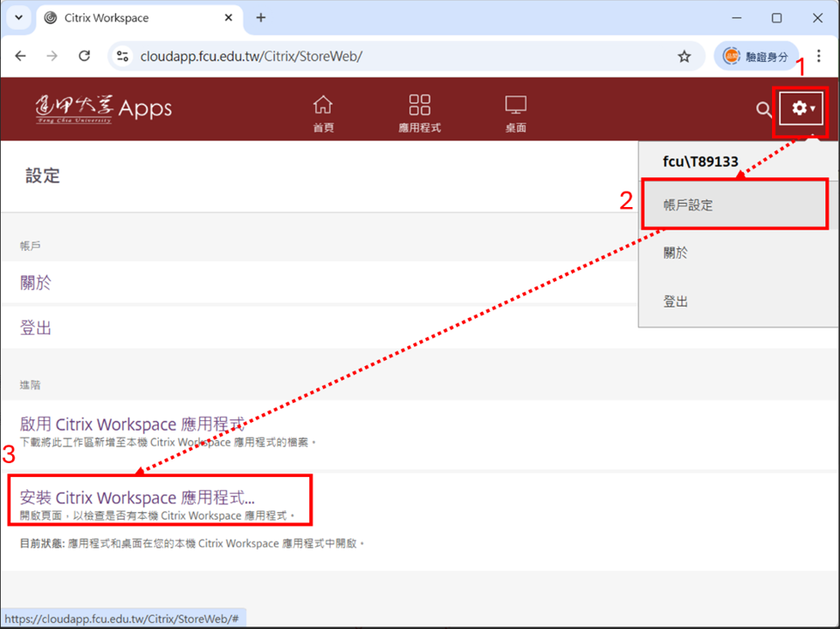Click the 進階 section label
Screen dimensions: 840x629
[30, 384]
